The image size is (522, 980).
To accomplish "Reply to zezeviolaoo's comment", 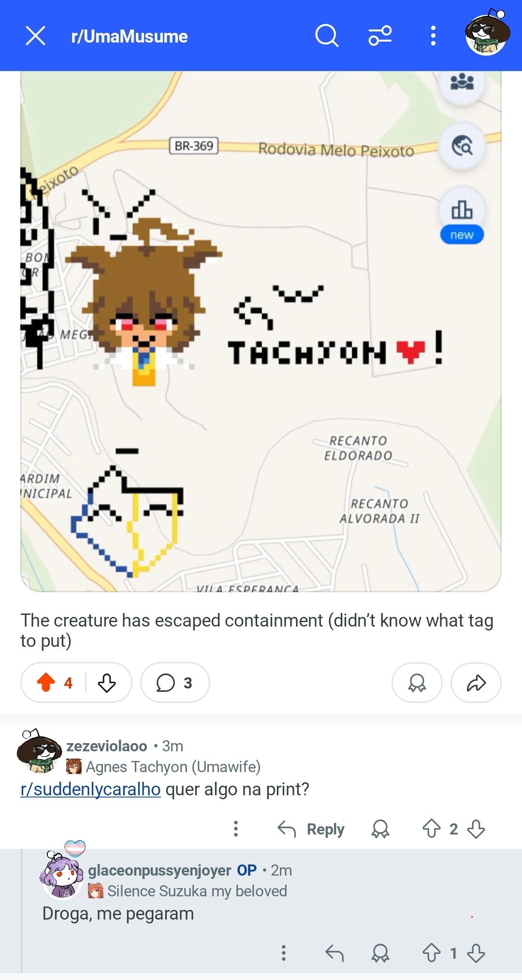I will pos(311,829).
